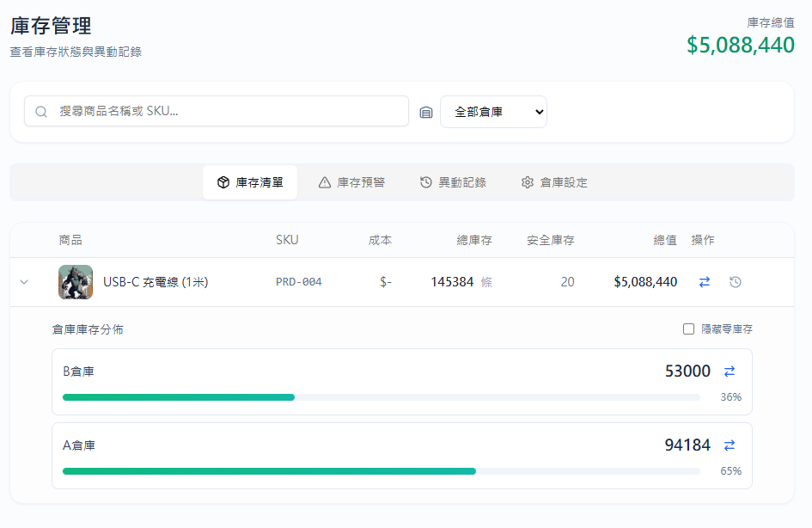The width and height of the screenshot is (812, 528).
Task: Click the 總值 column header
Action: pos(665,241)
